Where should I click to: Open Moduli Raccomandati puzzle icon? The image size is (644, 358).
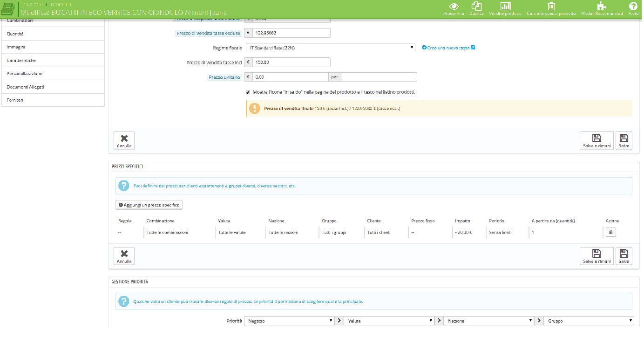coord(602,7)
